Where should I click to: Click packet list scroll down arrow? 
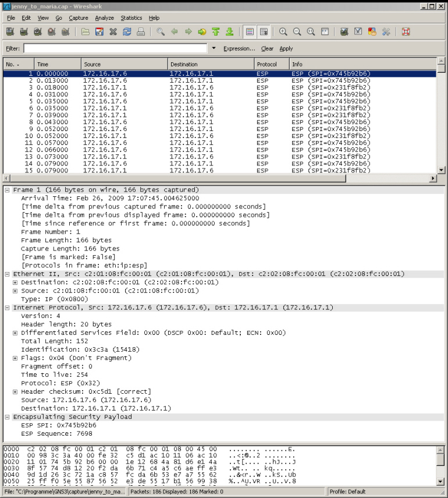[441, 170]
